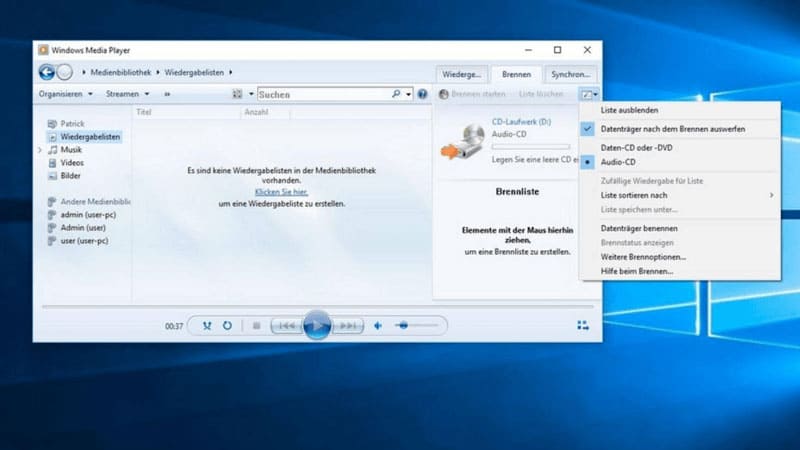Switch to the Synchronisieren tab
The height and width of the screenshot is (450, 800).
click(570, 74)
